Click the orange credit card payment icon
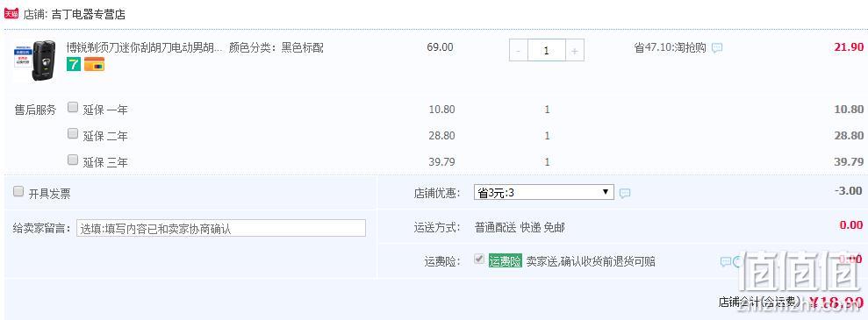 (x=94, y=64)
